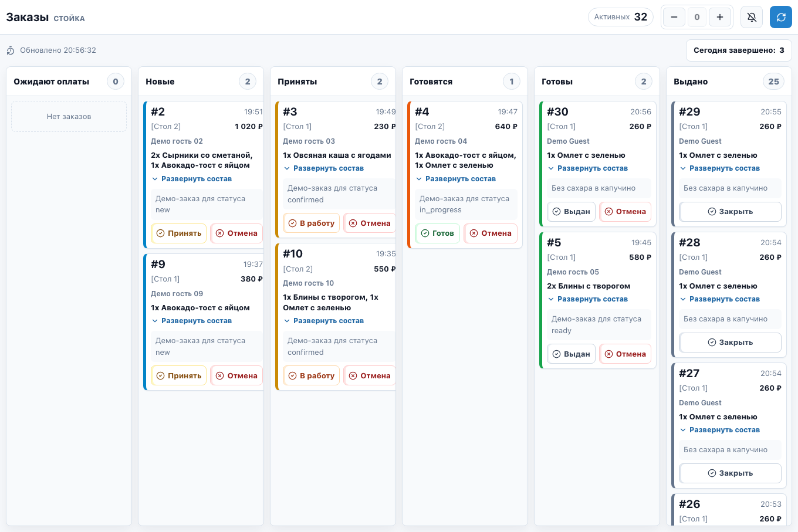798x532 pixels.
Task: Select the Выдано column header
Action: (729, 82)
